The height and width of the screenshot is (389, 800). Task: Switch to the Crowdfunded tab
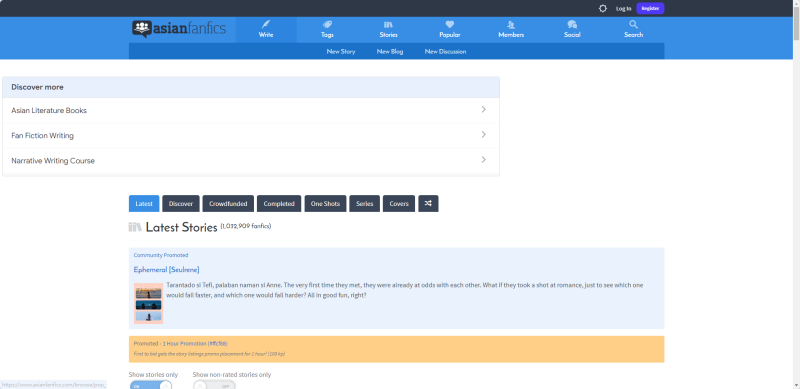pyautogui.click(x=228, y=203)
